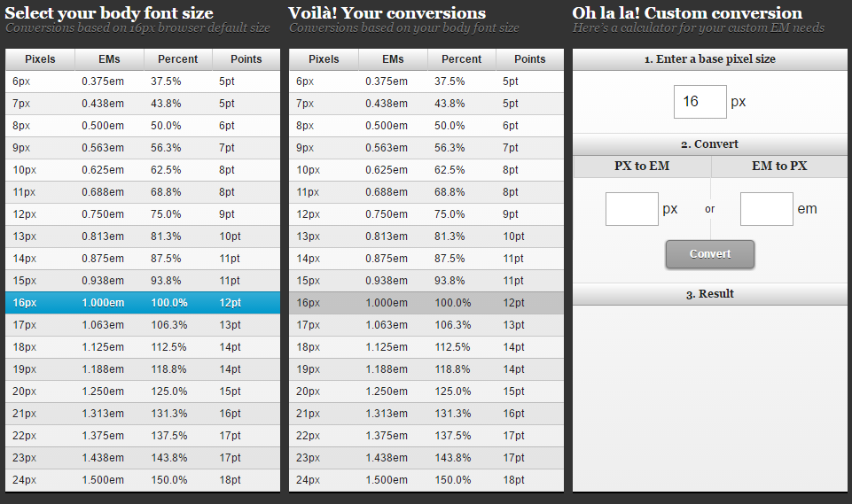
Task: Click the px input field under PX to EM
Action: click(632, 209)
